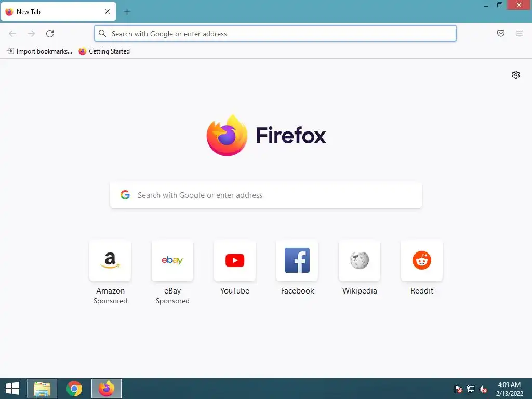This screenshot has width=532, height=399.
Task: Open a new tab with plus button
Action: pyautogui.click(x=127, y=12)
